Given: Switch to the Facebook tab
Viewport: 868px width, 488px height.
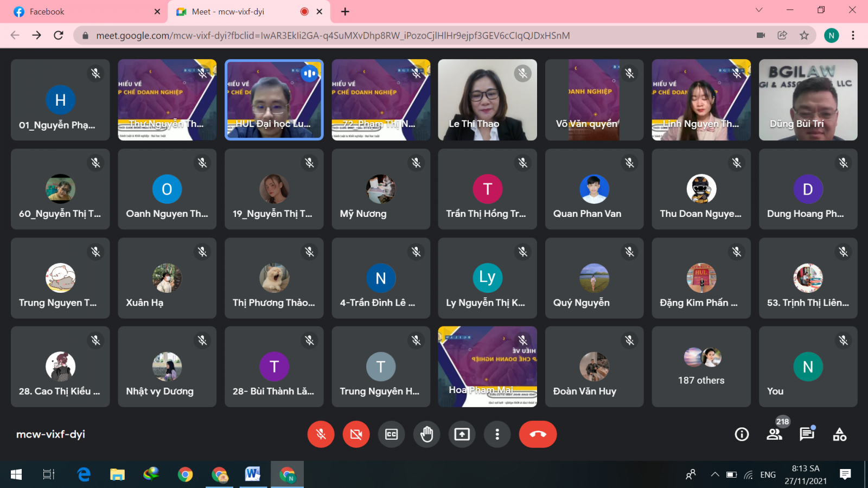Looking at the screenshot, I should click(x=81, y=11).
